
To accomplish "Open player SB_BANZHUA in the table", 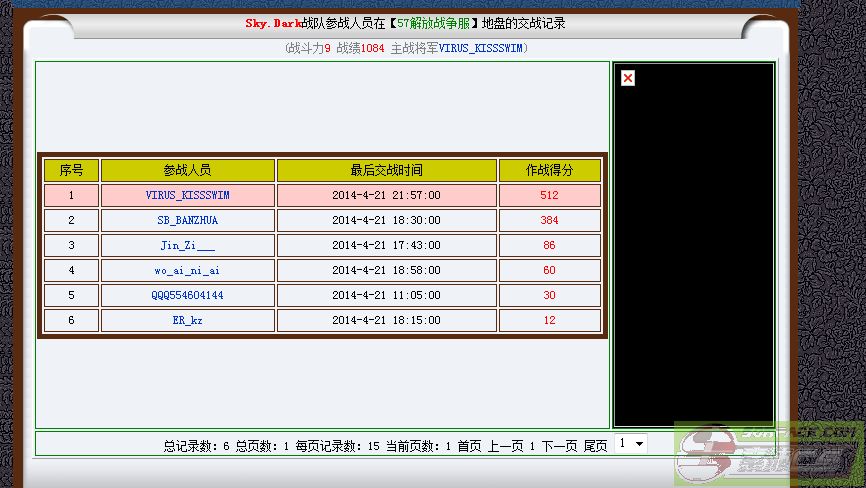I will pyautogui.click(x=187, y=221).
